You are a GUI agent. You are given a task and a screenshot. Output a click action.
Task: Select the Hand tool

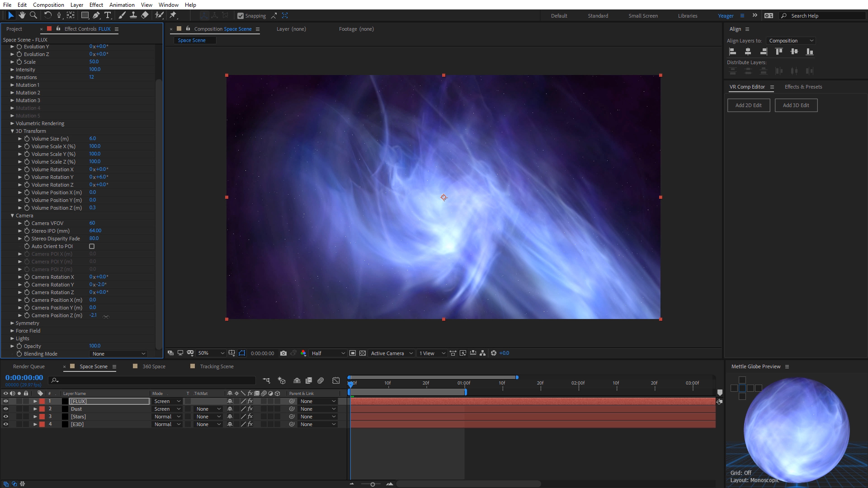[x=22, y=15]
